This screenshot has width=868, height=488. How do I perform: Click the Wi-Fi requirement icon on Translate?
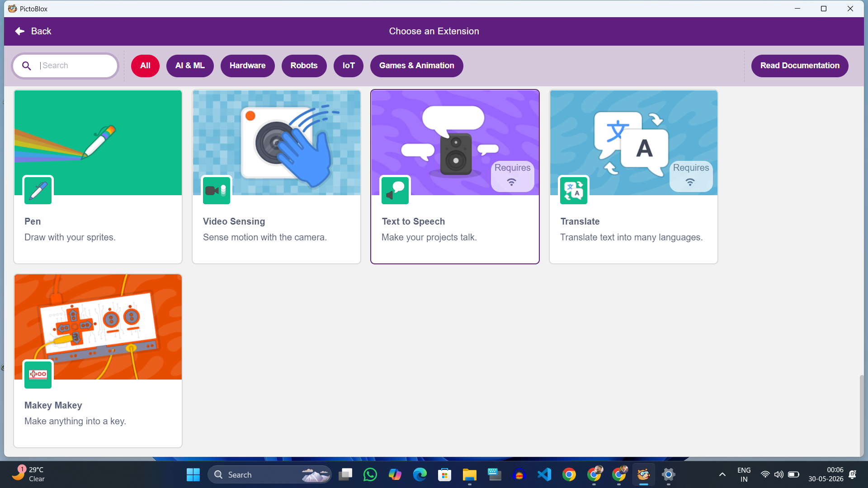[x=690, y=182]
